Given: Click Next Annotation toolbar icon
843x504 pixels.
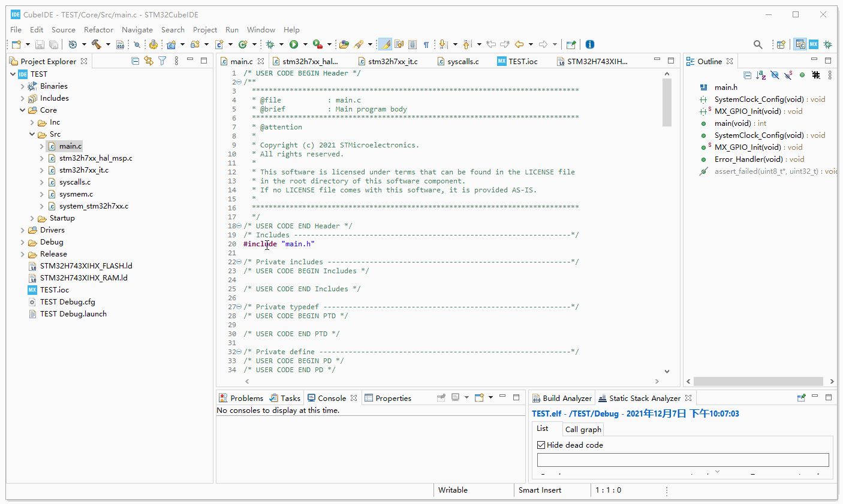Looking at the screenshot, I should coord(444,44).
